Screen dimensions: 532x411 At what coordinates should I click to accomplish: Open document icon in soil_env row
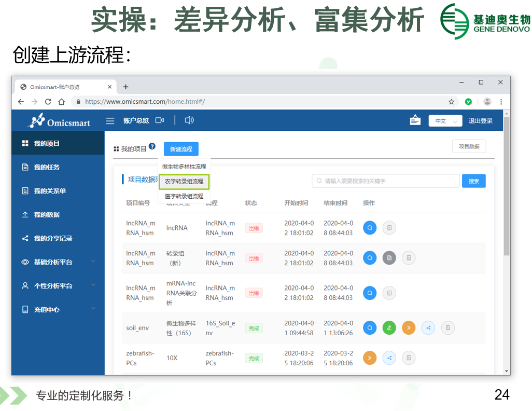coord(448,328)
